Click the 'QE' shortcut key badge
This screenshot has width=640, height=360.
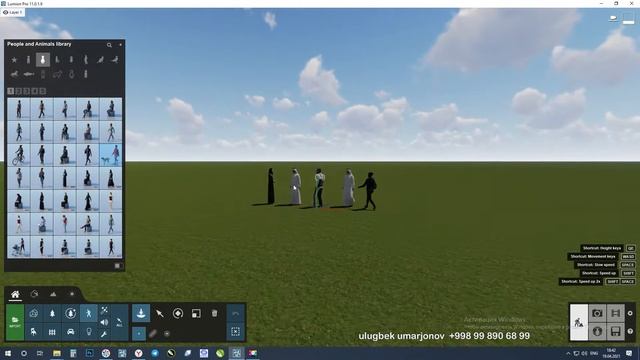pyautogui.click(x=631, y=248)
